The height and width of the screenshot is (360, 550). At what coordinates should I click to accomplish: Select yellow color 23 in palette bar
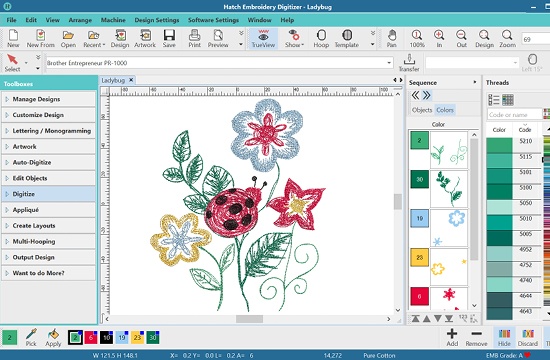(137, 338)
